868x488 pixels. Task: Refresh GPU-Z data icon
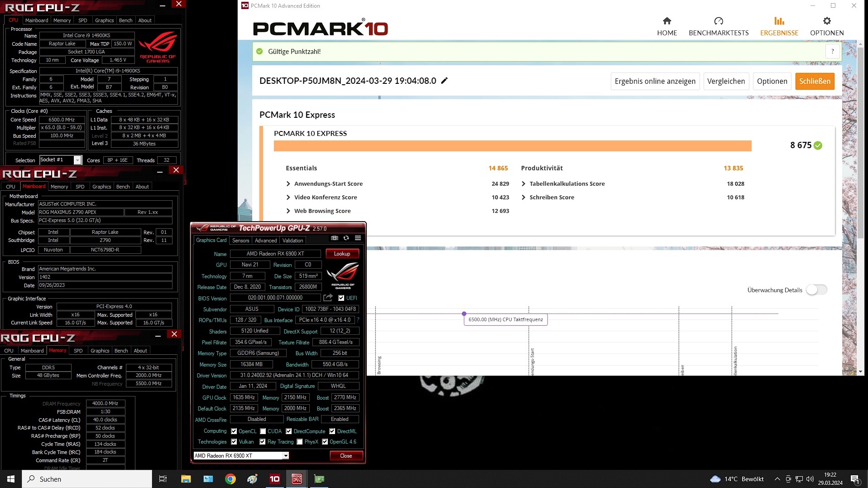pyautogui.click(x=346, y=238)
